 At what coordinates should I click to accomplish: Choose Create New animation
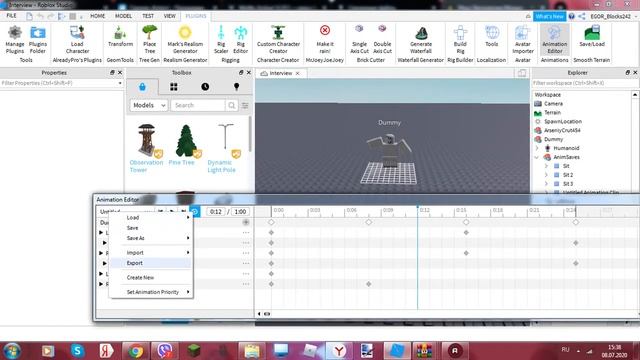click(151, 278)
